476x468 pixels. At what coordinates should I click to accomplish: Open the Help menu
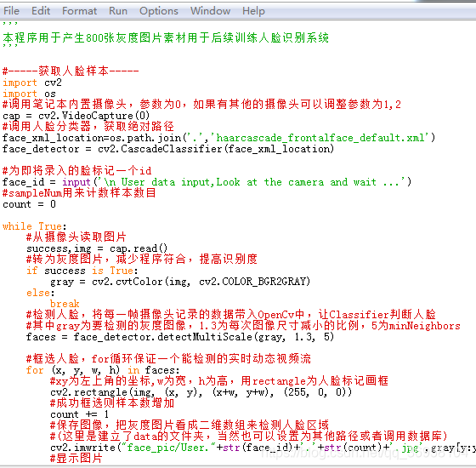pyautogui.click(x=253, y=11)
